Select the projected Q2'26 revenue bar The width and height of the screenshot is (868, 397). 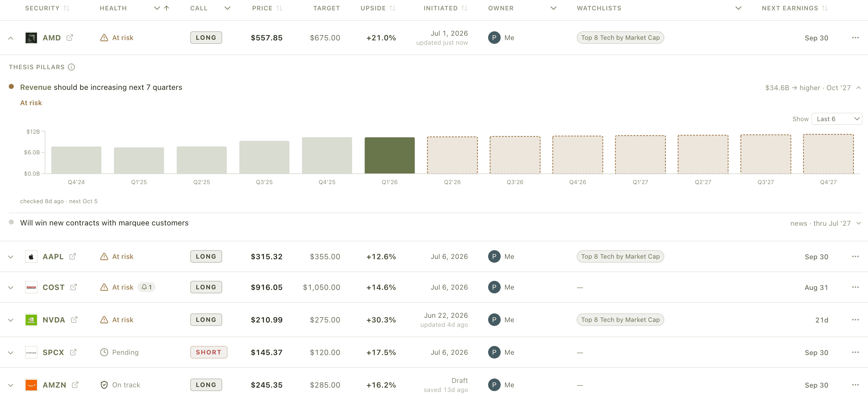tap(452, 155)
